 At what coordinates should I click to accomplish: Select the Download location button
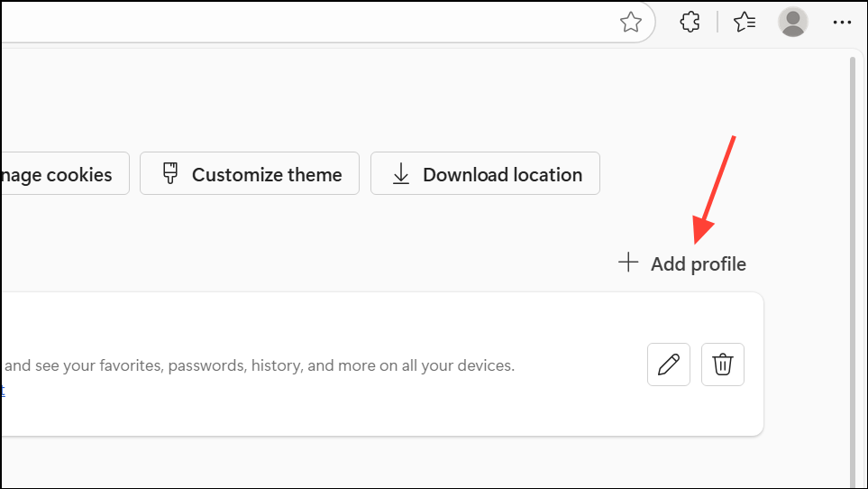pyautogui.click(x=485, y=174)
